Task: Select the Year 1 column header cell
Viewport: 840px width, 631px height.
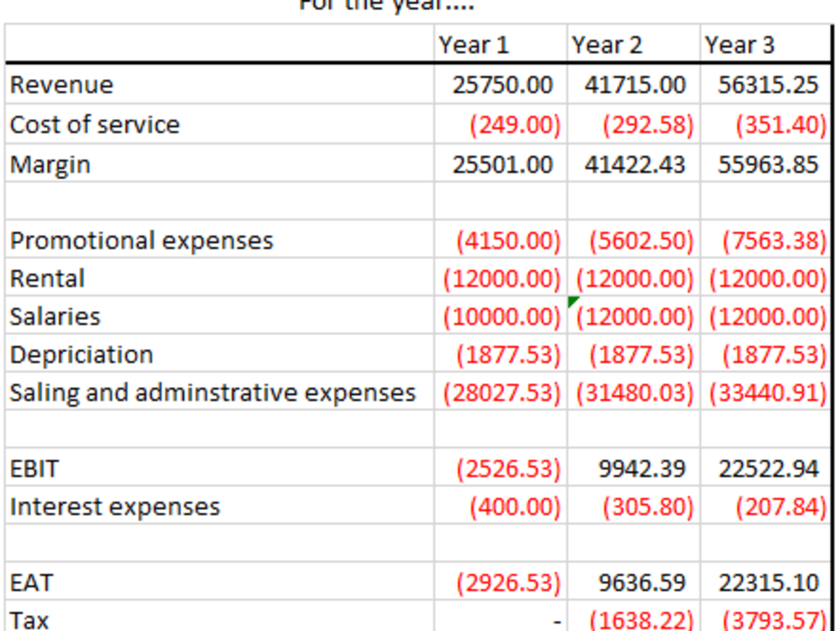Action: (501, 44)
